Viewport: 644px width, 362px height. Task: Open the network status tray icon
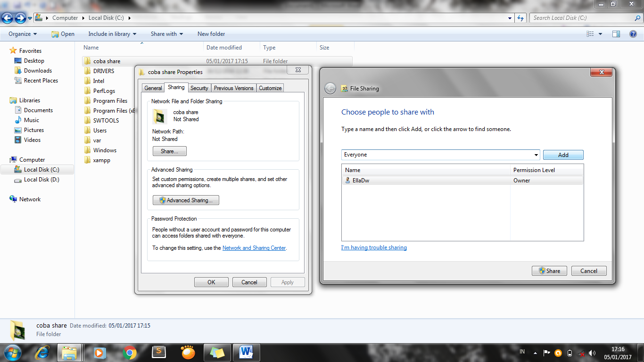click(581, 353)
